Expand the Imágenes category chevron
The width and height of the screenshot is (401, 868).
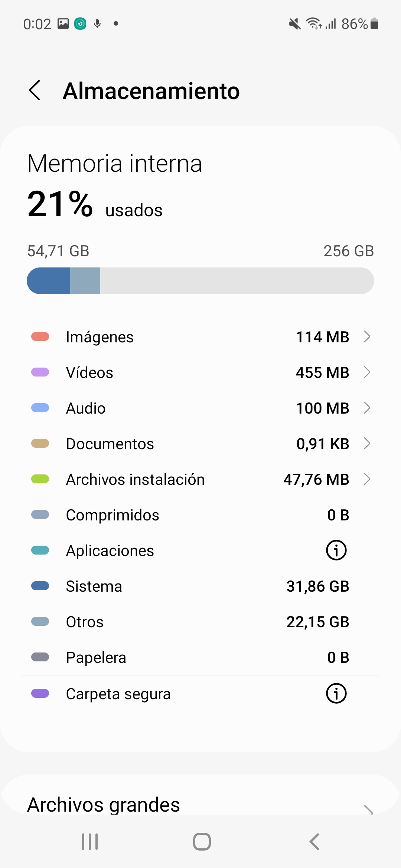[367, 337]
